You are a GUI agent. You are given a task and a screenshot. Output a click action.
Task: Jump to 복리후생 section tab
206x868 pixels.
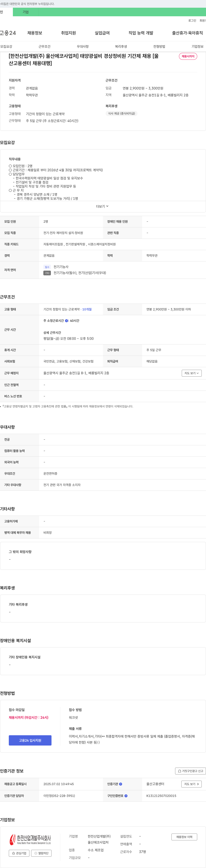pos(121,46)
